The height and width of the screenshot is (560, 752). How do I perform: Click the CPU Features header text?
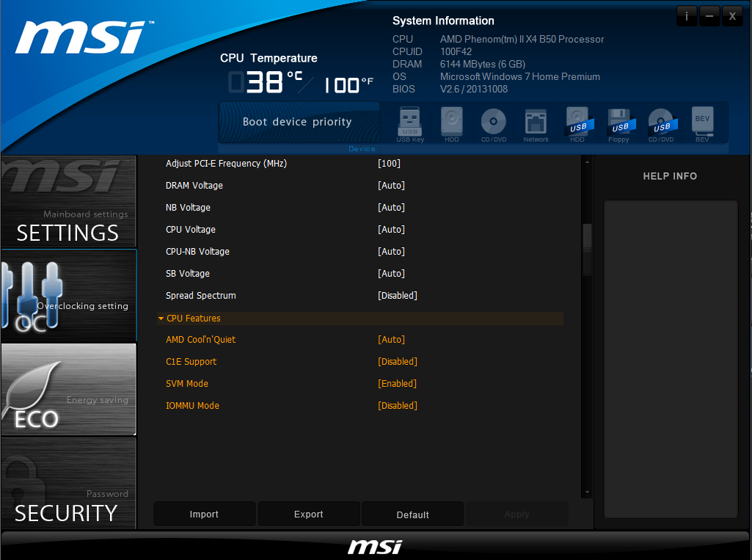point(194,318)
